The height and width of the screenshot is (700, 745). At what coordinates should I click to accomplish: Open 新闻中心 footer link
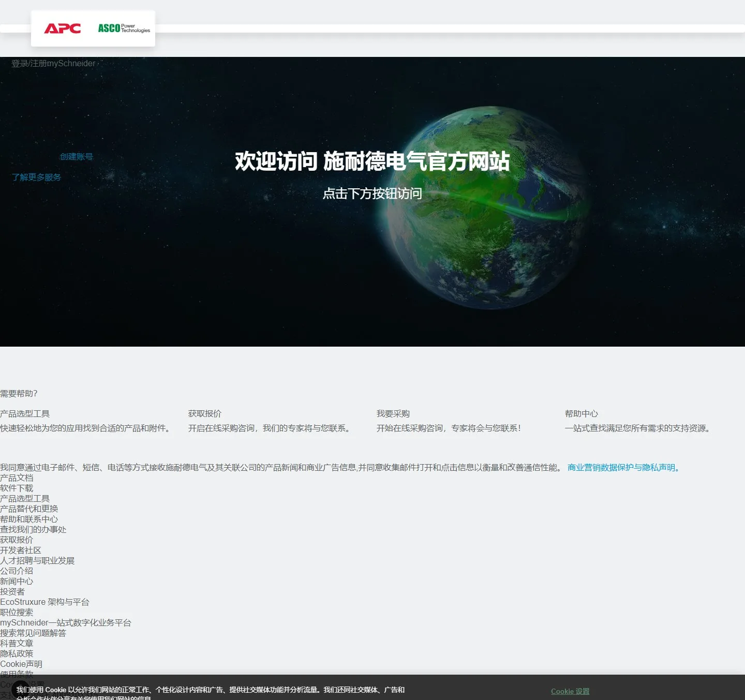click(17, 581)
